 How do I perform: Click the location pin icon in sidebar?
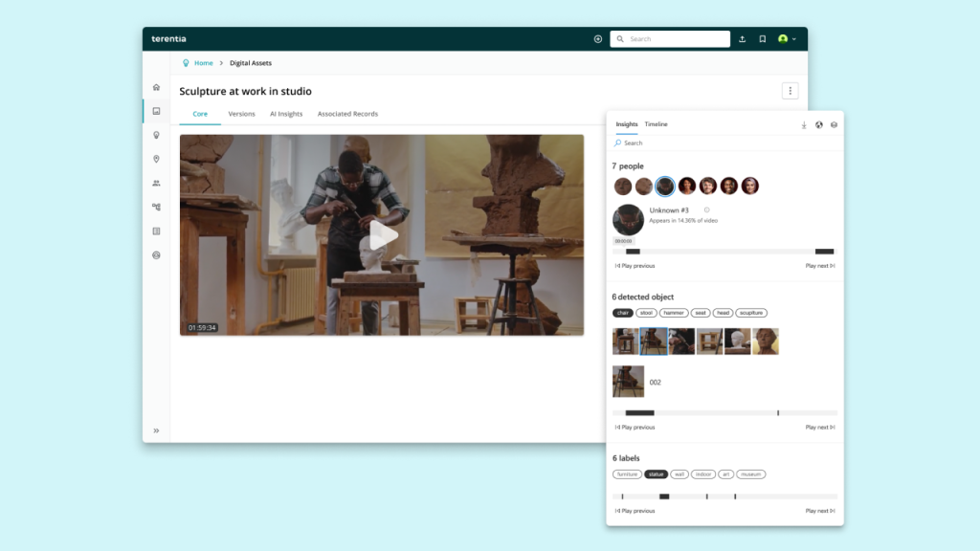[x=156, y=159]
